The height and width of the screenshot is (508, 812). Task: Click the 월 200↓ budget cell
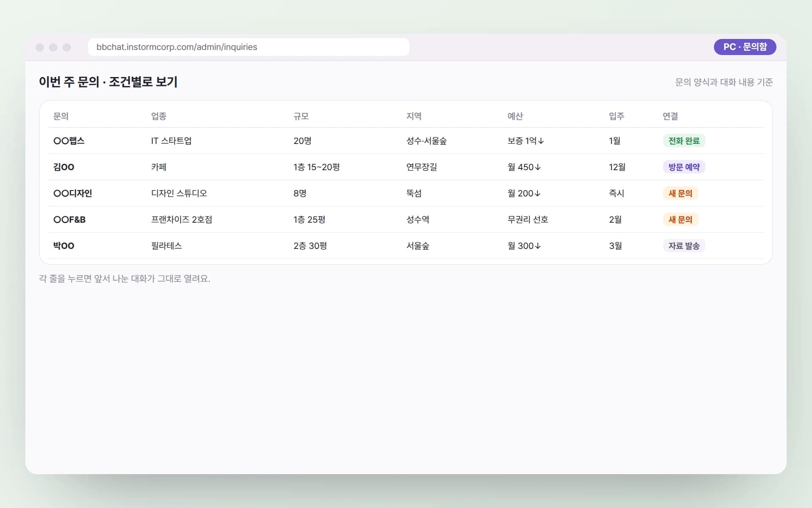point(524,193)
